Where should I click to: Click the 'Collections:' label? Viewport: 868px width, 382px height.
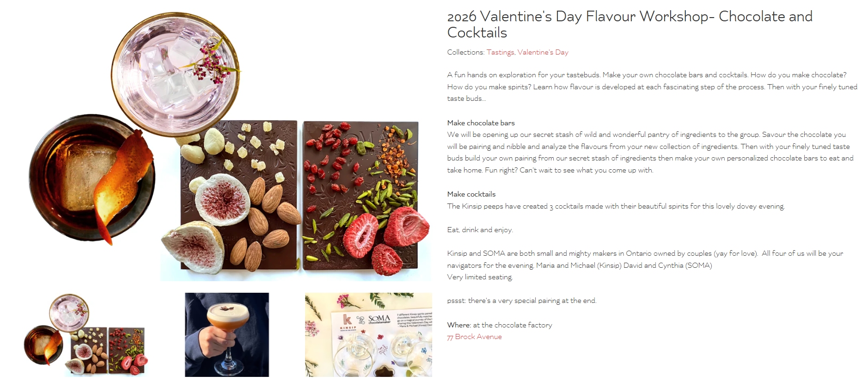[x=465, y=52]
